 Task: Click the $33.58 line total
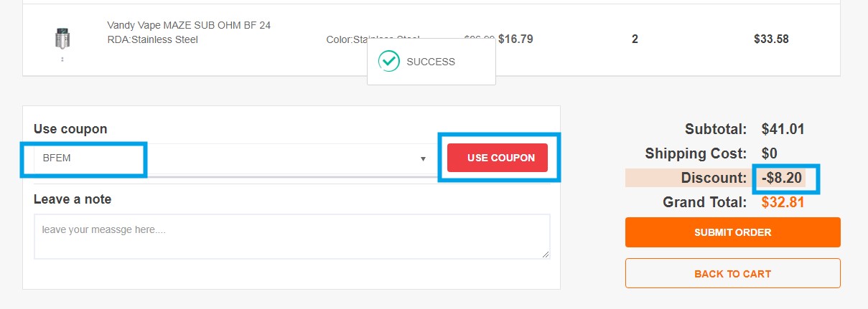tap(771, 39)
